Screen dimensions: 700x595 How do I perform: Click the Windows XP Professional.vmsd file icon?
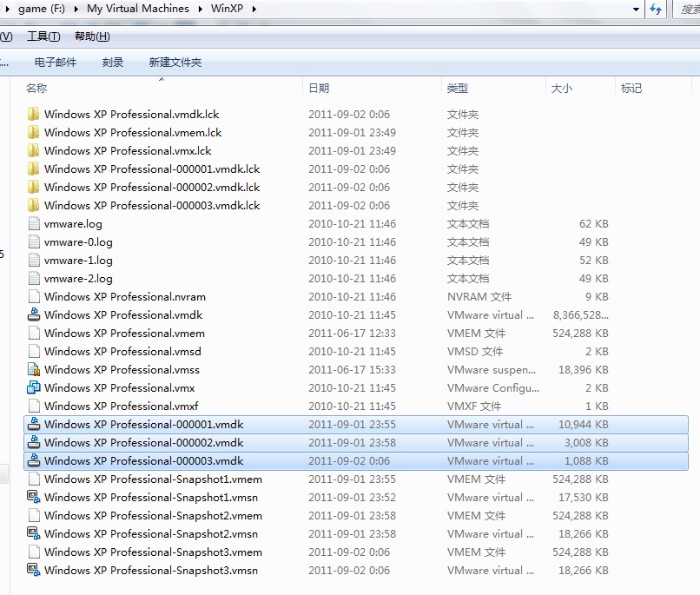point(34,351)
